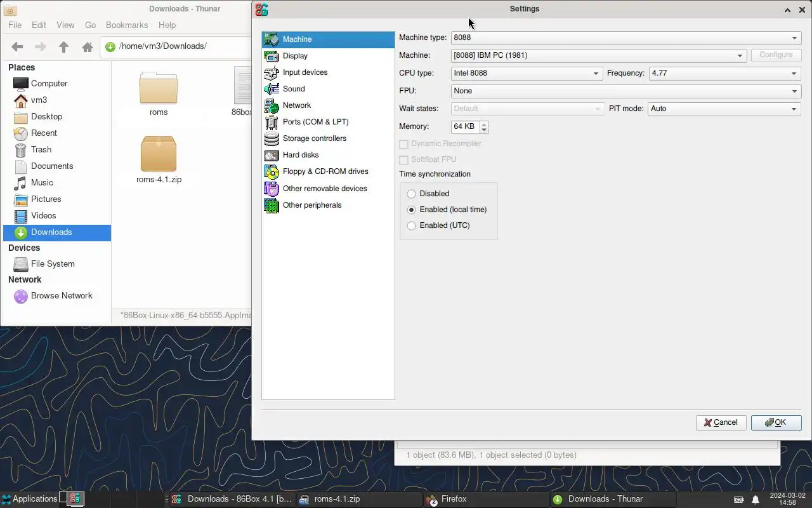The image size is (812, 508).
Task: Open Music in Thunar sidebar
Action: coord(57,182)
